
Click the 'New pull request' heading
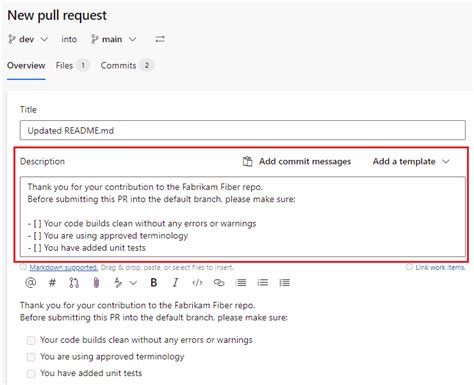57,15
